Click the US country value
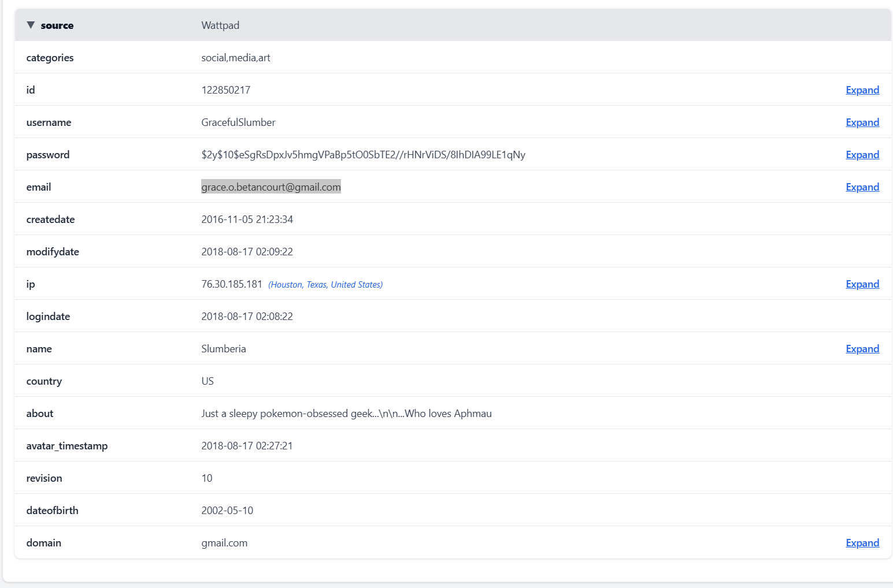The height and width of the screenshot is (588, 893). (x=207, y=381)
